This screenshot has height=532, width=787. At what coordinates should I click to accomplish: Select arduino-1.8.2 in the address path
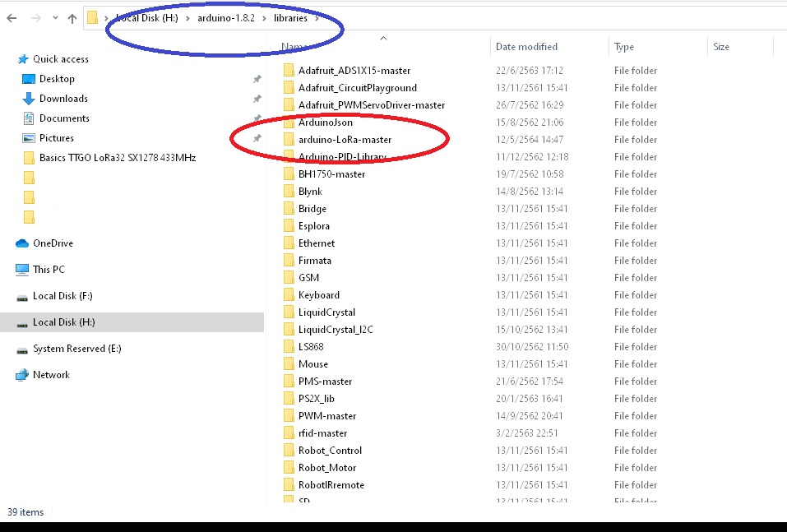pyautogui.click(x=226, y=18)
